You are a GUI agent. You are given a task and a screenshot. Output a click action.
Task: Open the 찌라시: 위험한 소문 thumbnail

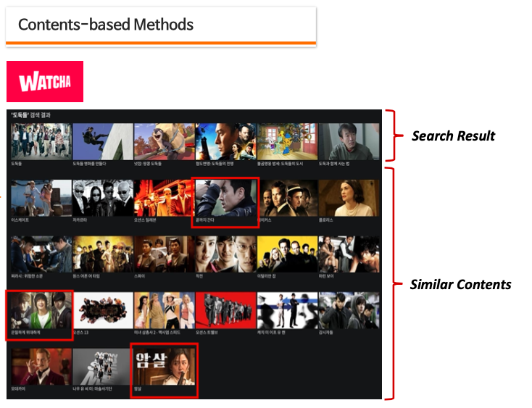(x=41, y=254)
